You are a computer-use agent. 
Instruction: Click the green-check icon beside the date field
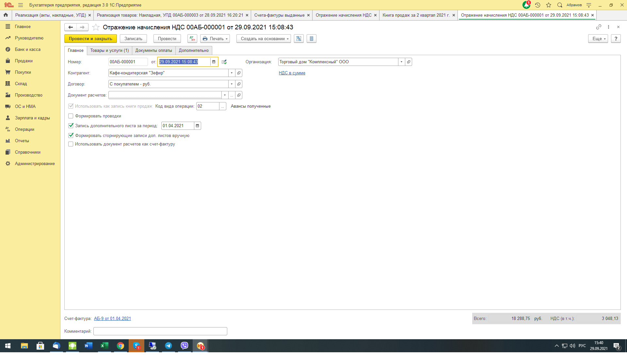[224, 62]
